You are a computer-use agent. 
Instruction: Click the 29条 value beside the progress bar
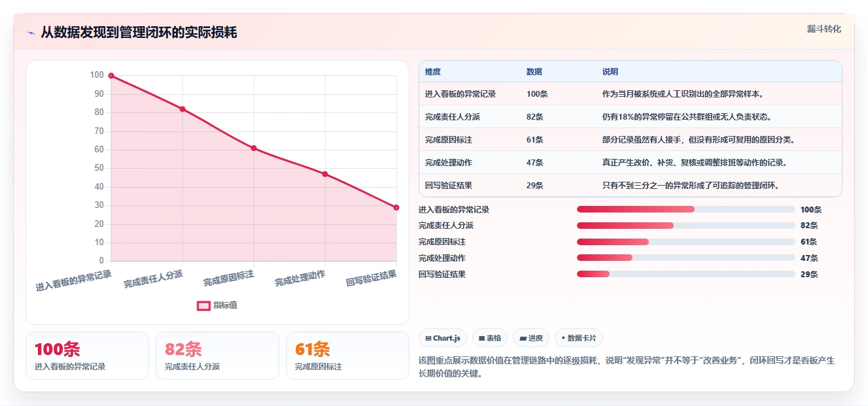pyautogui.click(x=809, y=275)
